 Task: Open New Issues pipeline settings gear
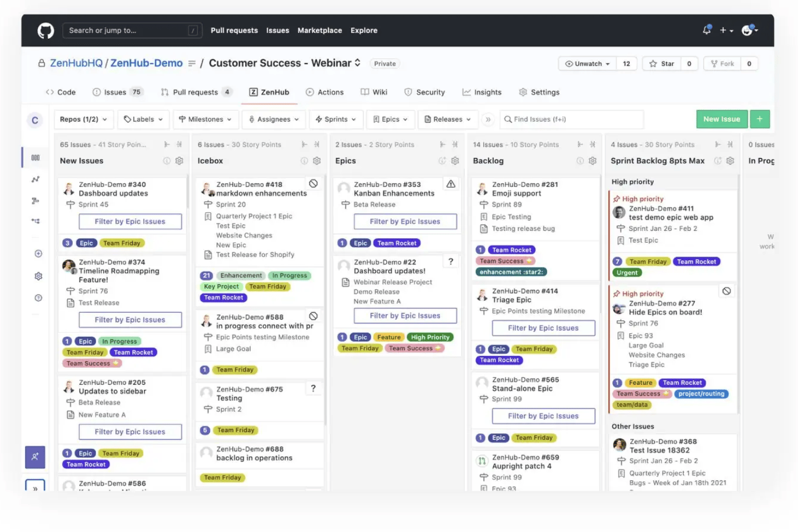(180, 161)
